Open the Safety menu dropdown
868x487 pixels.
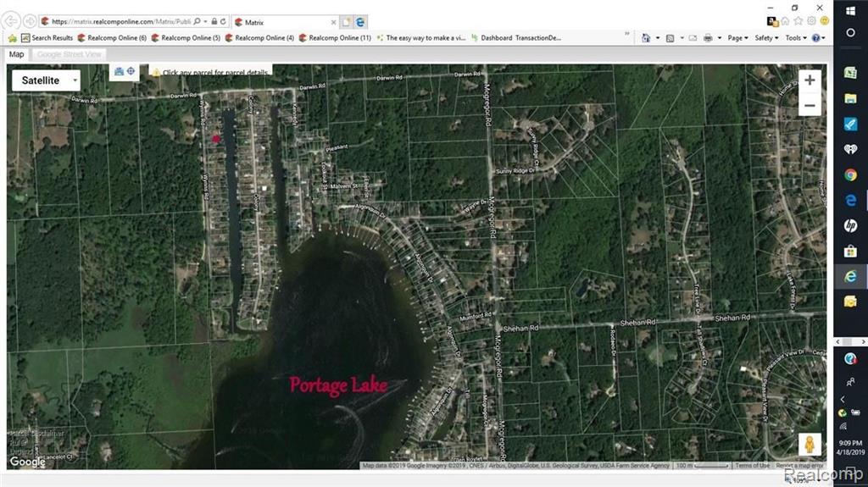click(766, 38)
